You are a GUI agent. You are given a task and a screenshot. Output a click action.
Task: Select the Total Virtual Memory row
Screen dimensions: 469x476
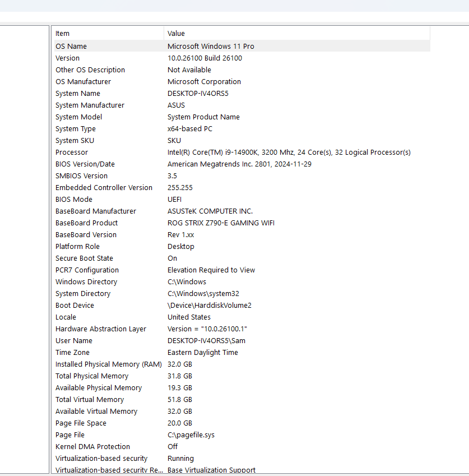coord(242,400)
